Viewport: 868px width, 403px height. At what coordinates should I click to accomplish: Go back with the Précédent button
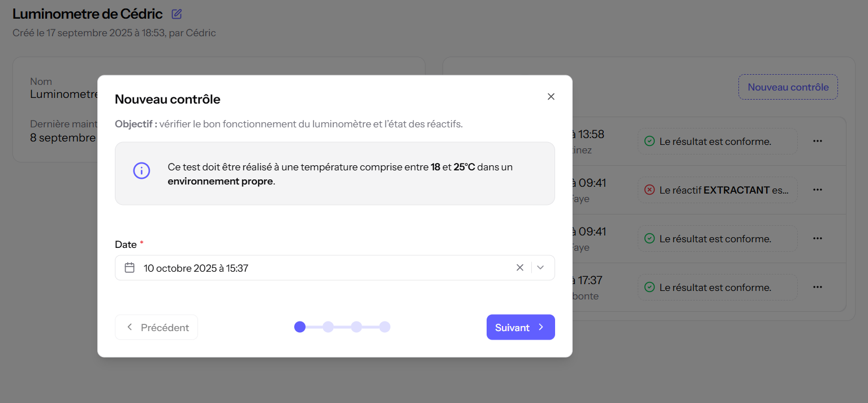click(x=156, y=327)
